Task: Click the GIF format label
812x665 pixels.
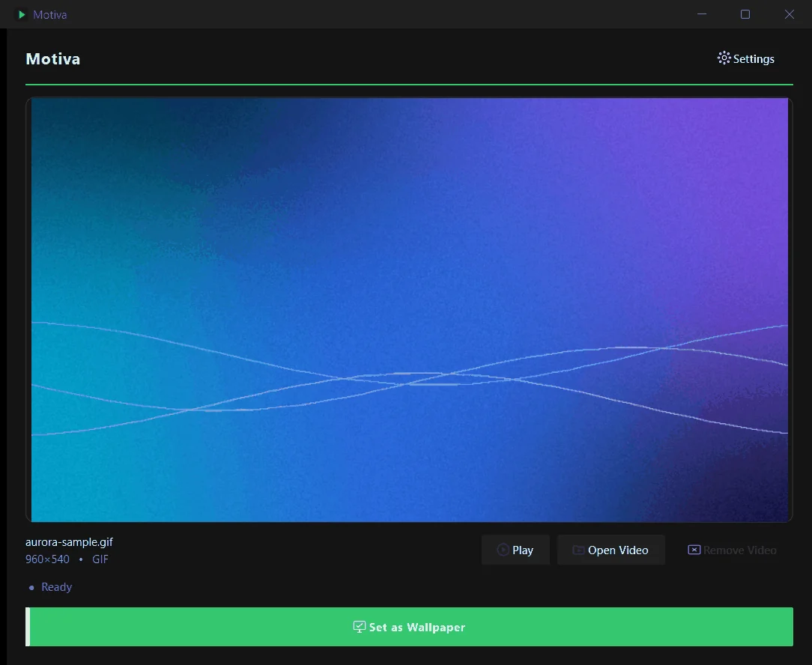Action: [100, 559]
